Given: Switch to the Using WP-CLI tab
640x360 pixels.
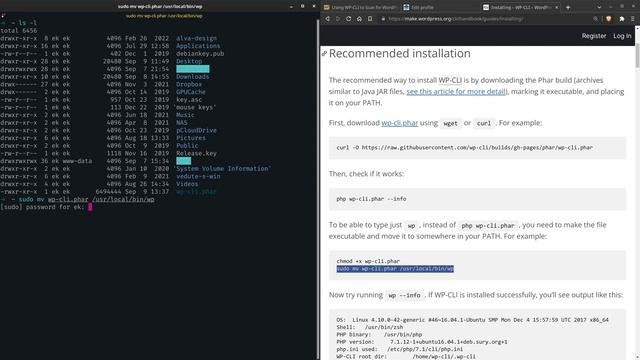Looking at the screenshot, I should [x=360, y=7].
